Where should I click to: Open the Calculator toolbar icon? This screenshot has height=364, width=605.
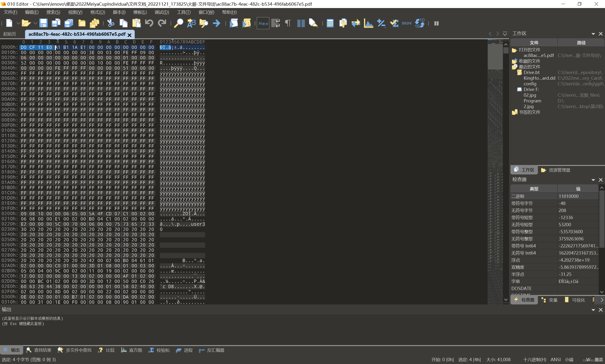tap(330, 23)
